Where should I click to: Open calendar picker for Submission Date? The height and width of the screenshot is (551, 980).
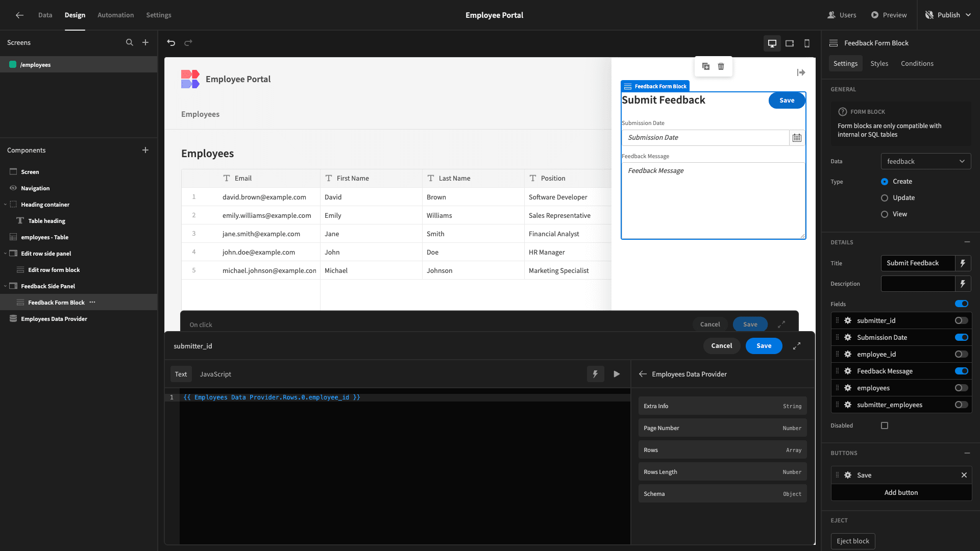797,138
